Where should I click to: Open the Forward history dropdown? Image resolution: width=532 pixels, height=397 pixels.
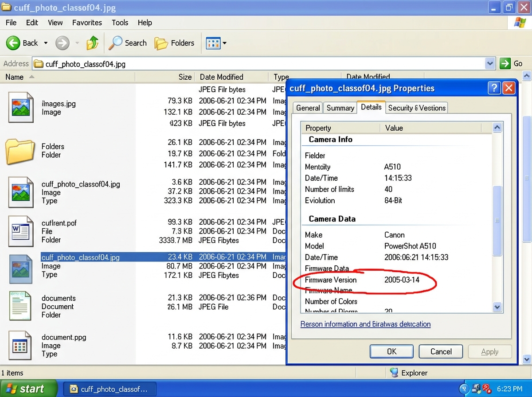click(77, 43)
